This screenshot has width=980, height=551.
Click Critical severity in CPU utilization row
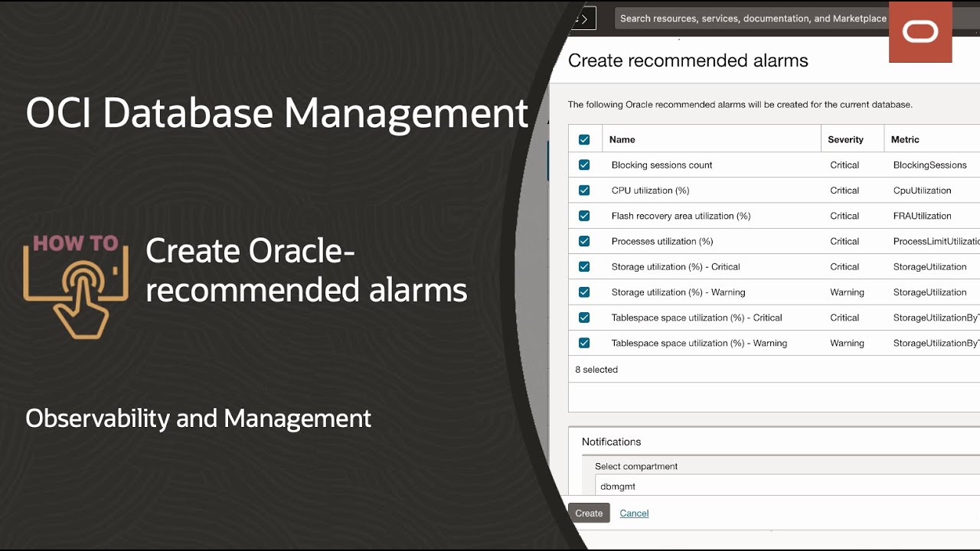[x=844, y=190]
